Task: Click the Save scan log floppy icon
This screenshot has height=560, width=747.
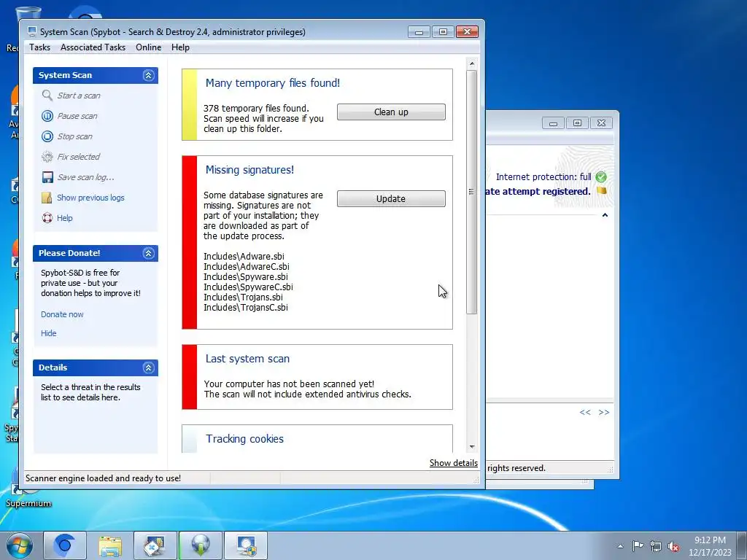Action: click(x=47, y=177)
